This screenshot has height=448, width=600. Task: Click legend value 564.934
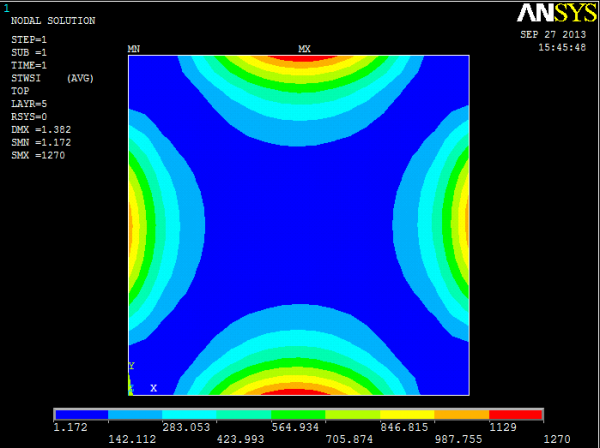point(295,427)
